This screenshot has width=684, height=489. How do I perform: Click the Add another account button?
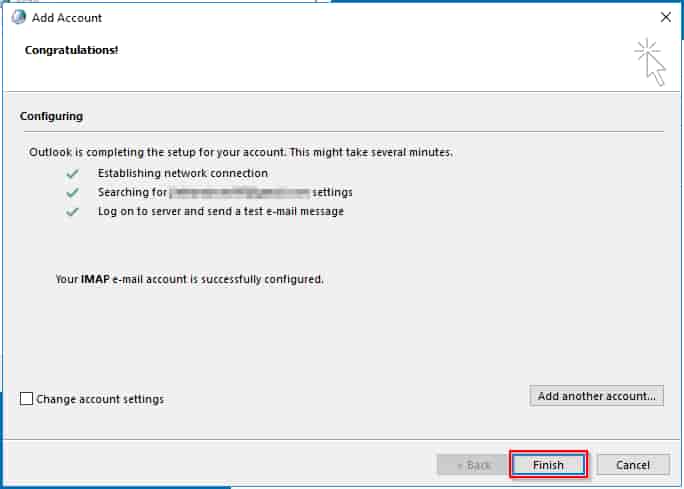click(596, 396)
